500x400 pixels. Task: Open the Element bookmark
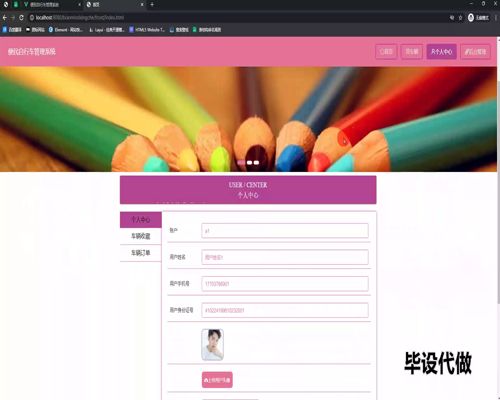pos(65,30)
